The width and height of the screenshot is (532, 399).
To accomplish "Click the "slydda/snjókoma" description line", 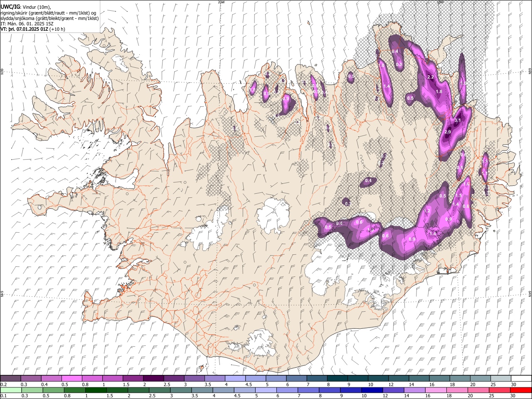I will tap(49, 18).
